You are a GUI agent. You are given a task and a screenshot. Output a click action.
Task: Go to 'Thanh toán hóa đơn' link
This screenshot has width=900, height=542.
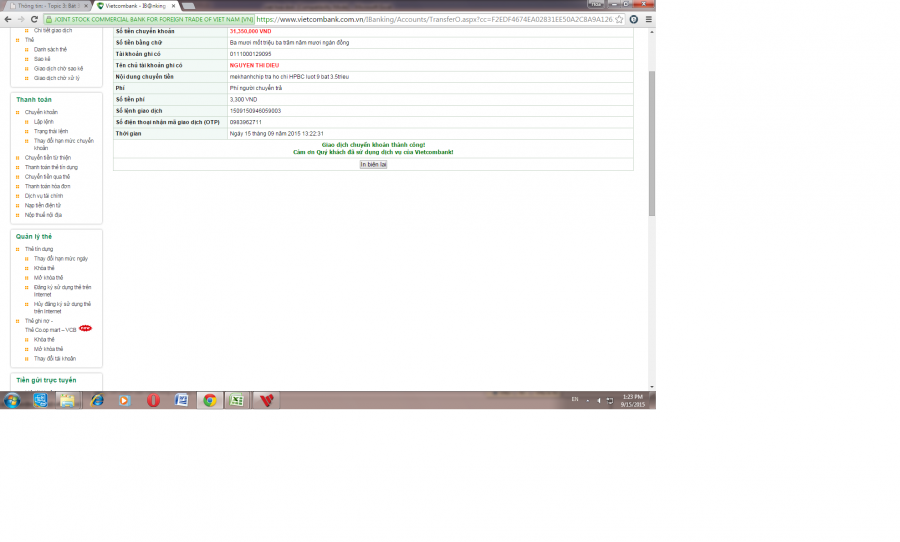coord(47,186)
